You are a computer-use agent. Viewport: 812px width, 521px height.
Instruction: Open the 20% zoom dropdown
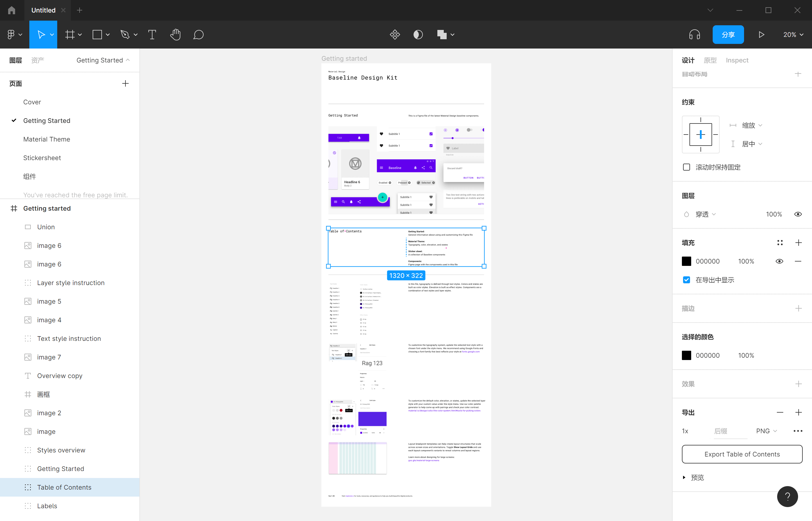point(793,35)
